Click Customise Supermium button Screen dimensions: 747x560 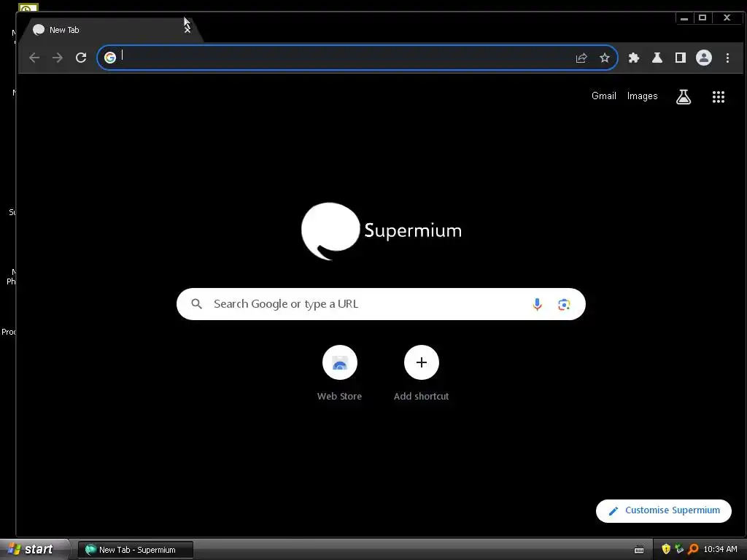[x=664, y=510]
